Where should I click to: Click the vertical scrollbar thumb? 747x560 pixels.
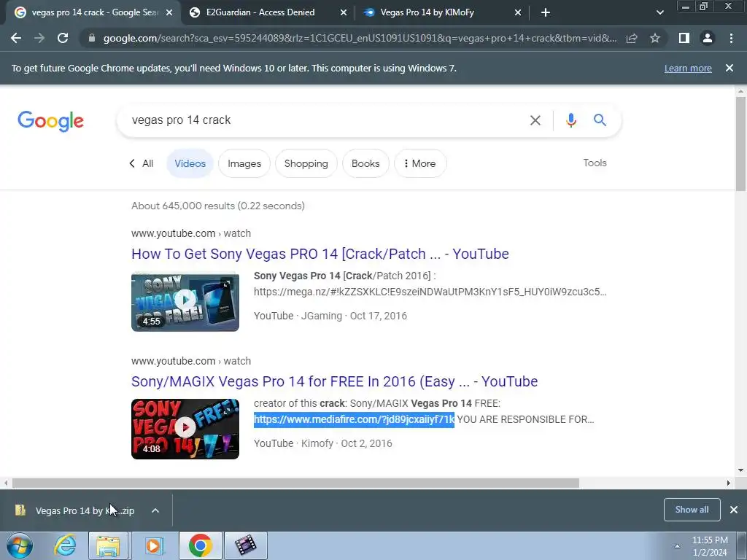740,143
